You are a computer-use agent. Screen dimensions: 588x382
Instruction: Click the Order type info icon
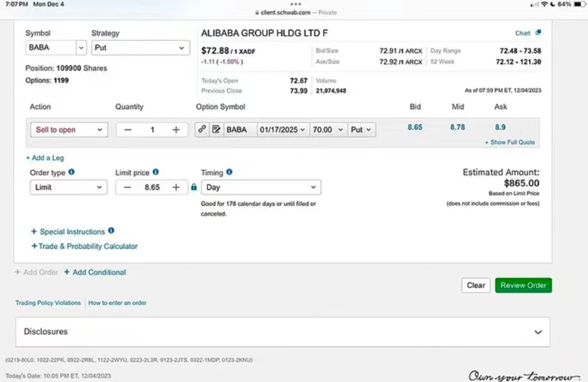click(x=71, y=172)
